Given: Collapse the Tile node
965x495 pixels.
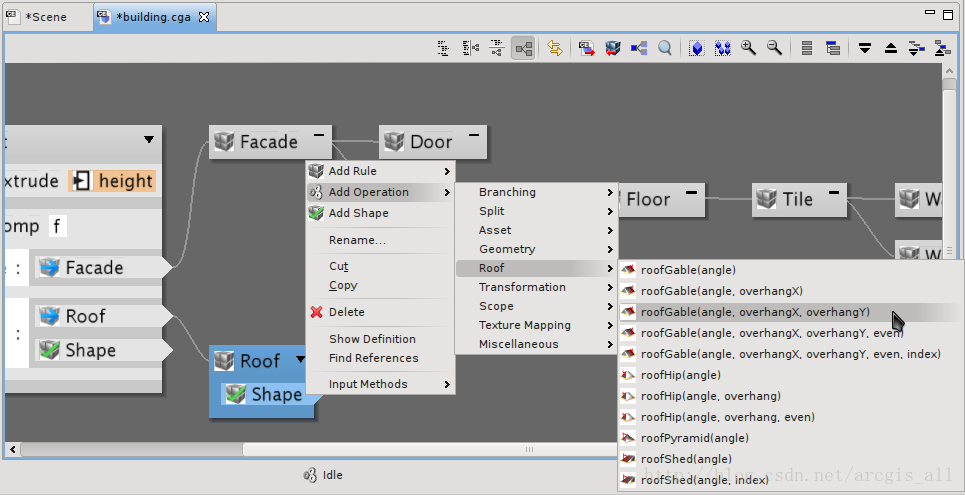Looking at the screenshot, I should 834,192.
